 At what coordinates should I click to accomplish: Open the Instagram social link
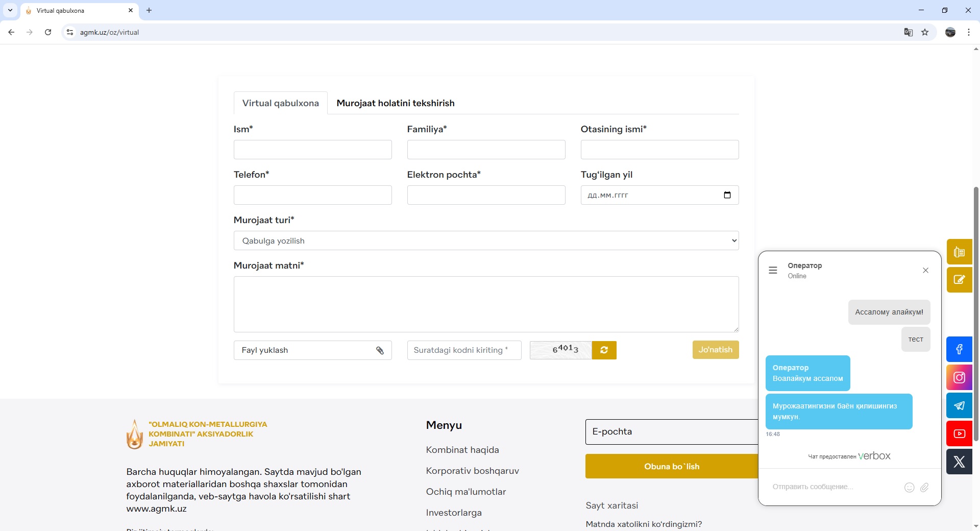(959, 377)
